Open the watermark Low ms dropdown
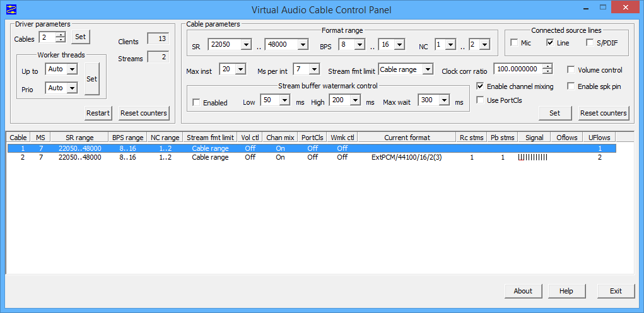The image size is (644, 313). tap(284, 100)
